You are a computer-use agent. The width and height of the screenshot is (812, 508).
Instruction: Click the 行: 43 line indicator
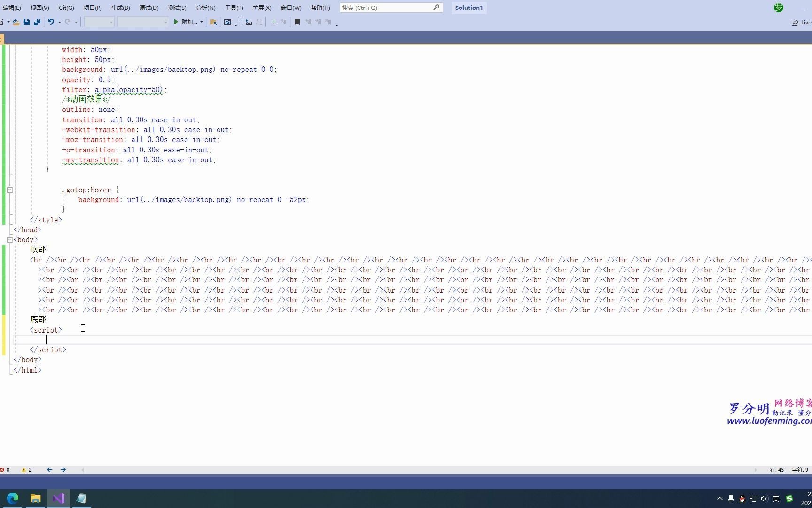(777, 470)
